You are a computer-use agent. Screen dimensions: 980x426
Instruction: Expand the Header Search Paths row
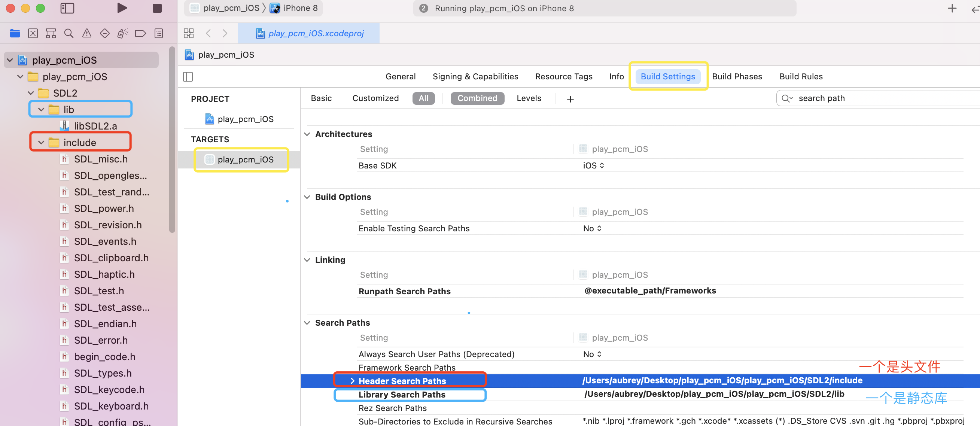point(352,381)
